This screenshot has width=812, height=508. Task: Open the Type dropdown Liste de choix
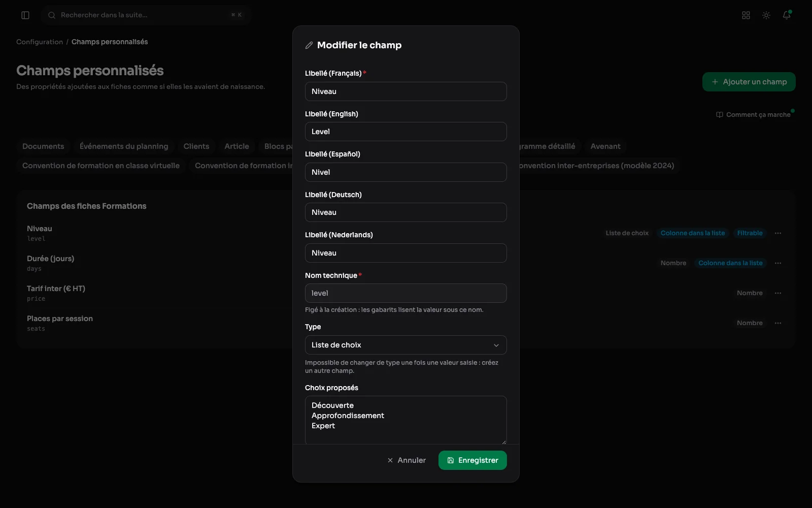point(406,345)
